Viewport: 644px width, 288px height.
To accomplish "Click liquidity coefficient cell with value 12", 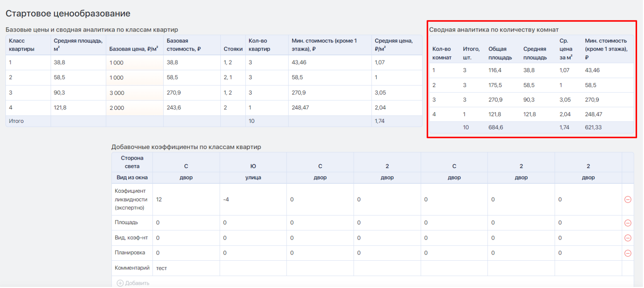I will pyautogui.click(x=186, y=200).
